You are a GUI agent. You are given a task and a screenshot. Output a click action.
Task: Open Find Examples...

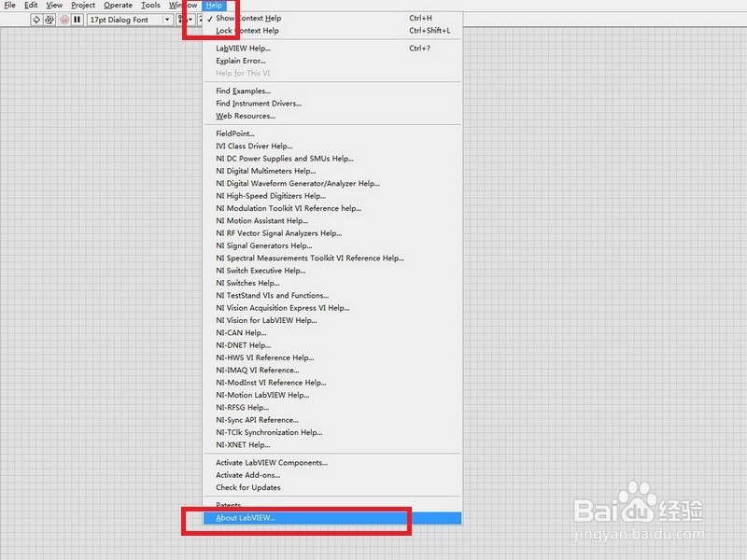tap(332, 91)
